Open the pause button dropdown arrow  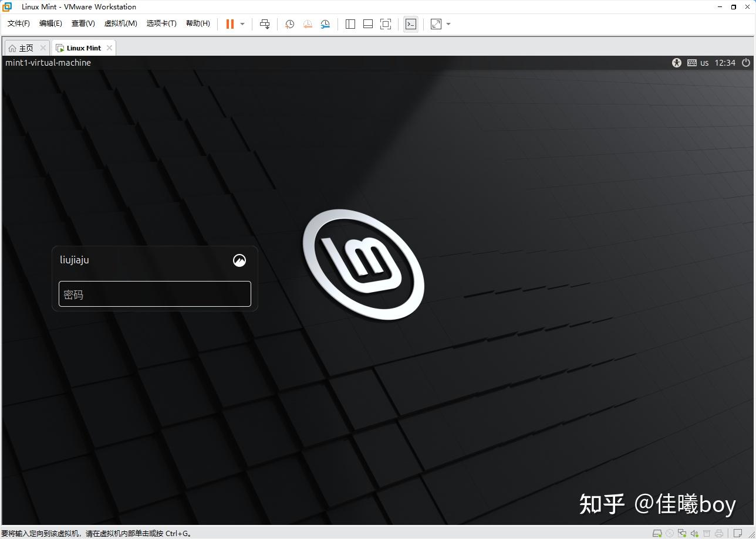tap(242, 24)
